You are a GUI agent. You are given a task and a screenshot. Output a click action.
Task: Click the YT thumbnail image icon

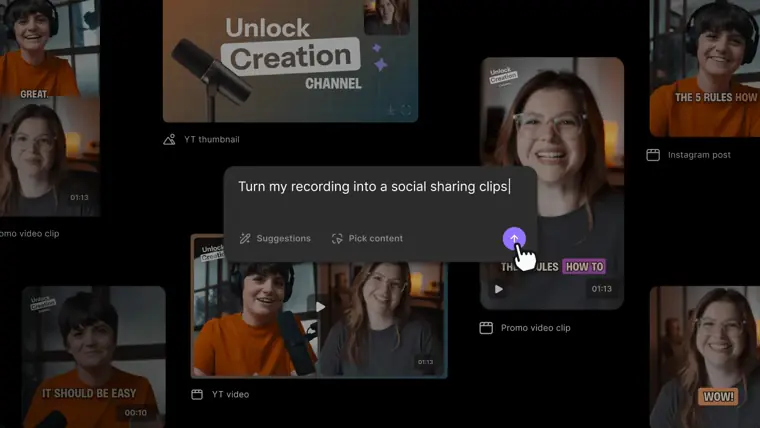click(x=169, y=140)
